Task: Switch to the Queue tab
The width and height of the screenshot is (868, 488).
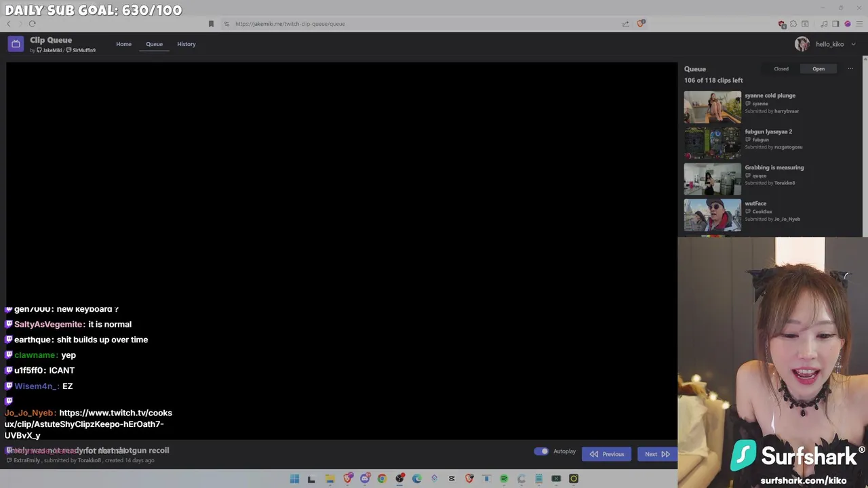Action: click(154, 44)
